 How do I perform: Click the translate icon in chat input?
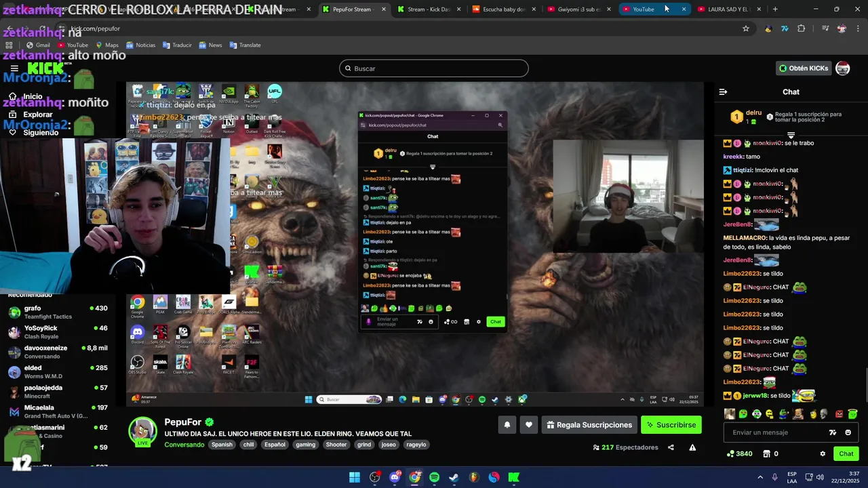833,432
